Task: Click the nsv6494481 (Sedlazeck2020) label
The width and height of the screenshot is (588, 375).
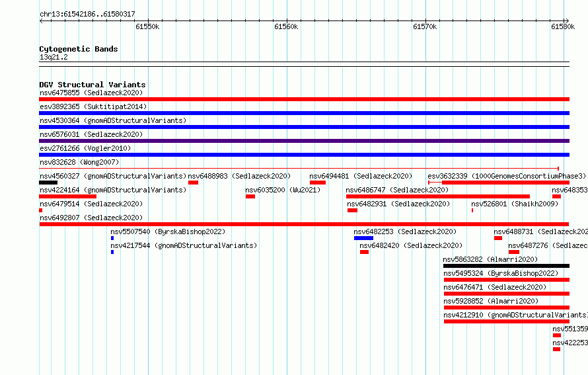Action: pos(361,176)
